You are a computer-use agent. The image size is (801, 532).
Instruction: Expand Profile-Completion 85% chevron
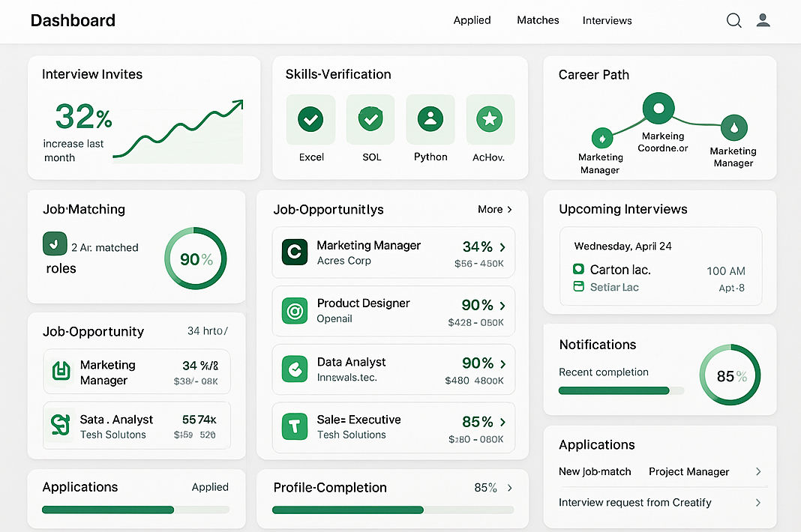510,488
